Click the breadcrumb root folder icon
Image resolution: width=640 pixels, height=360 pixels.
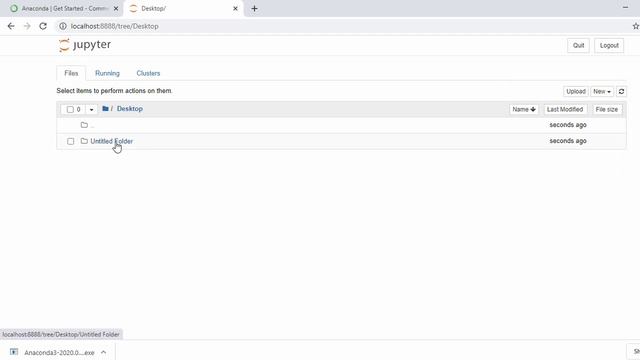coord(105,109)
